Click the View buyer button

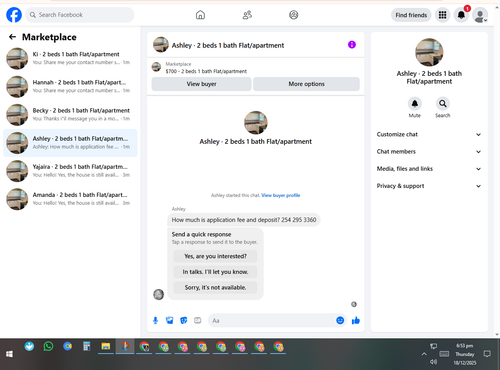tap(201, 84)
